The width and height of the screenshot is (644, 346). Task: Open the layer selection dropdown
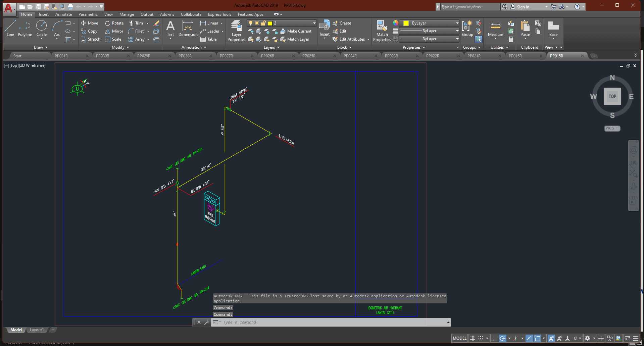[314, 23]
